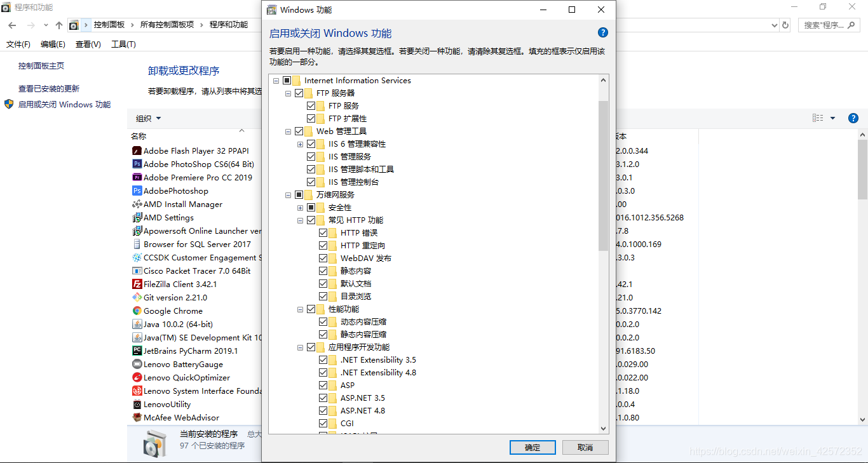Viewport: 868px width, 463px height.
Task: Click the JetBrains PyCharm 2019.1 icon
Action: [x=137, y=351]
